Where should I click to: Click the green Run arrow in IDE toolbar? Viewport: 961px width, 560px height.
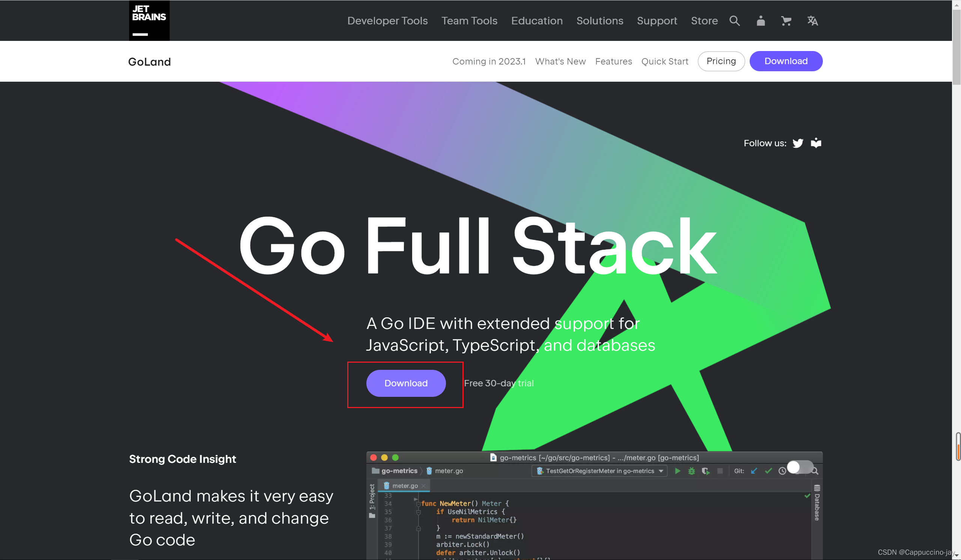coord(677,471)
